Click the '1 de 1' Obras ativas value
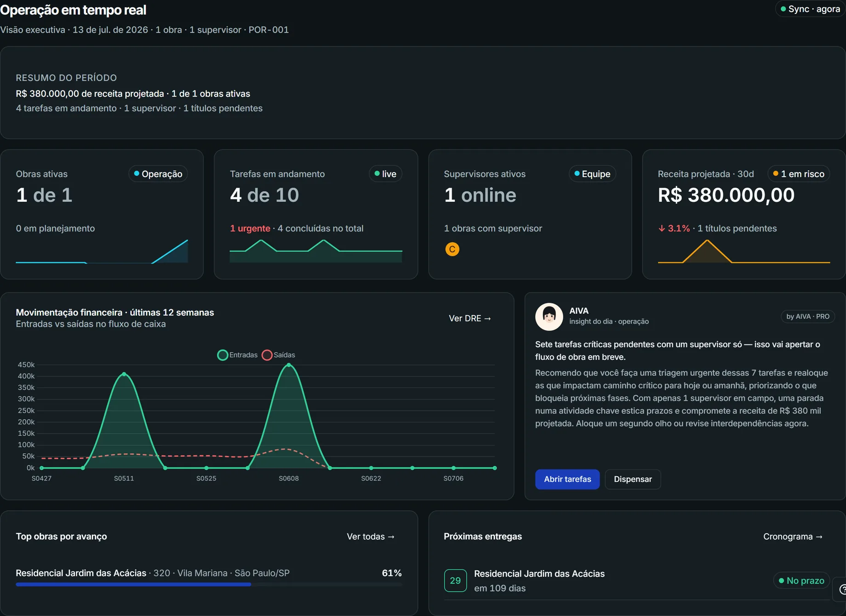846x616 pixels. [x=44, y=195]
